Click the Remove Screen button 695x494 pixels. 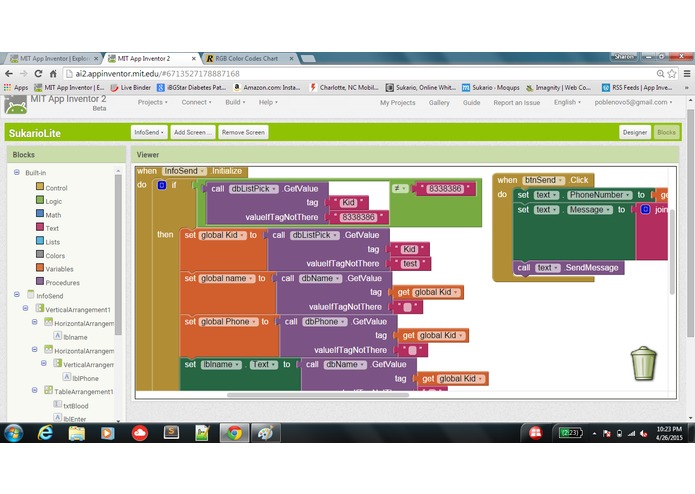243,132
